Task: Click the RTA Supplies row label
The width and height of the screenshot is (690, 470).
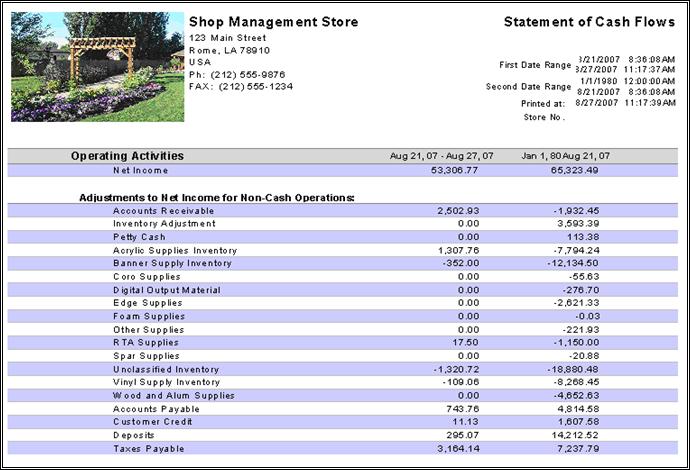Action: 146,342
